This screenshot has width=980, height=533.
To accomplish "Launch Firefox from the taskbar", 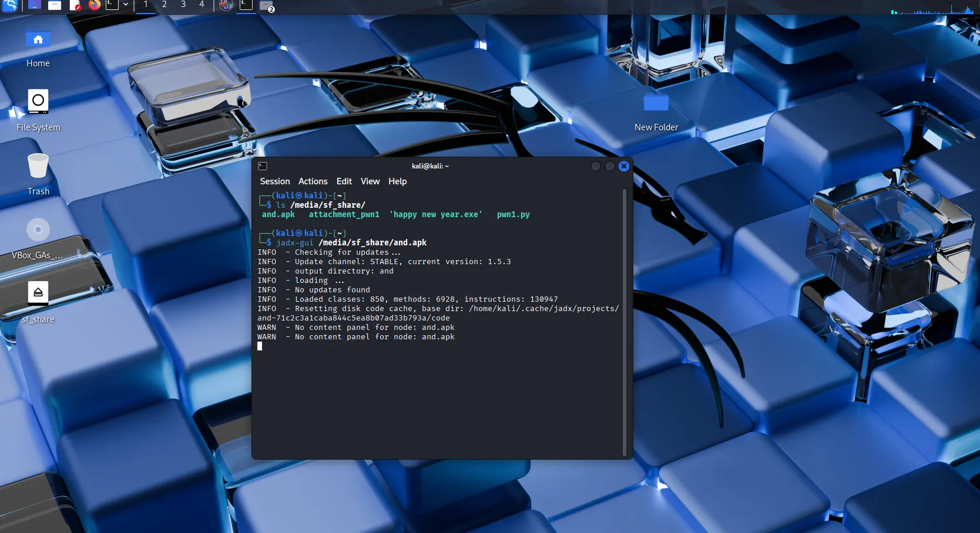I will click(x=95, y=6).
